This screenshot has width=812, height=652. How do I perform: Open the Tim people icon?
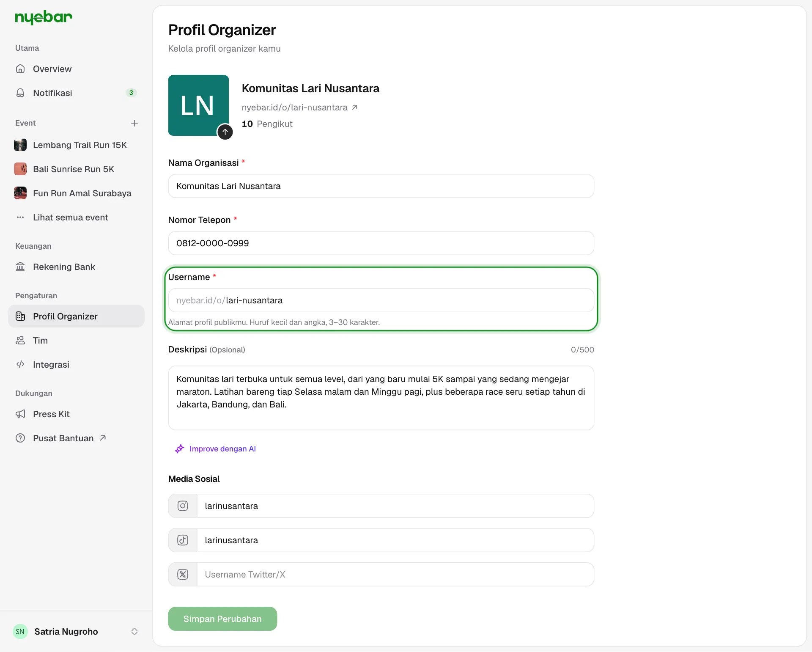[20, 341]
